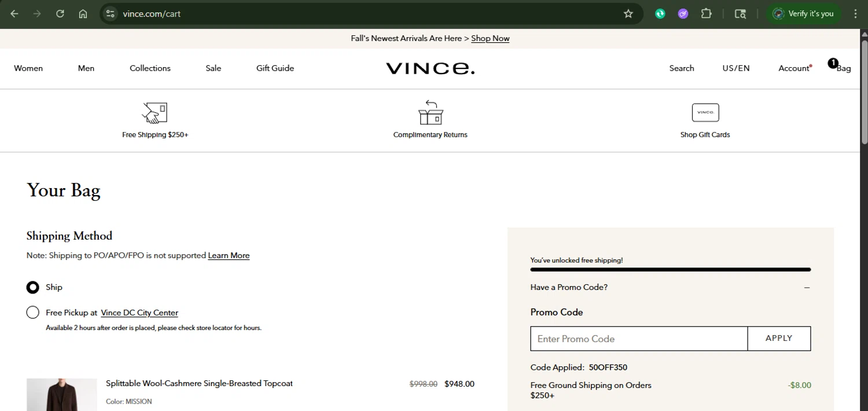
Task: Focus the Enter Promo Code field
Action: pos(639,339)
